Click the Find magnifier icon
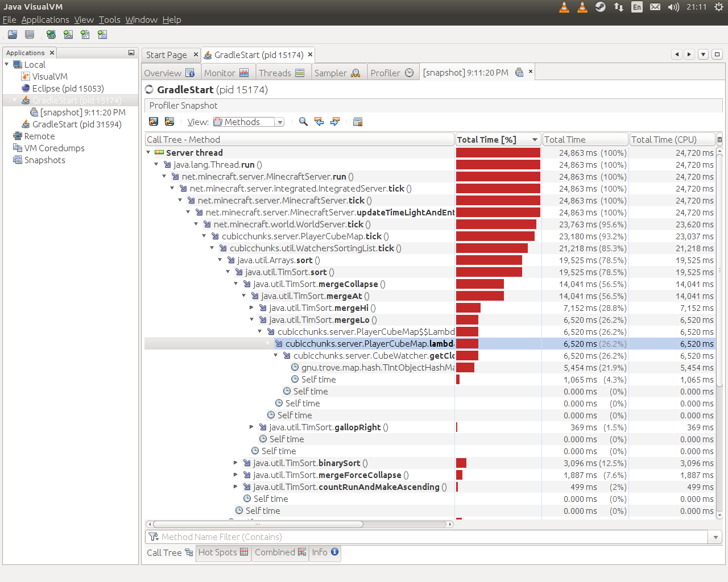 (x=303, y=122)
